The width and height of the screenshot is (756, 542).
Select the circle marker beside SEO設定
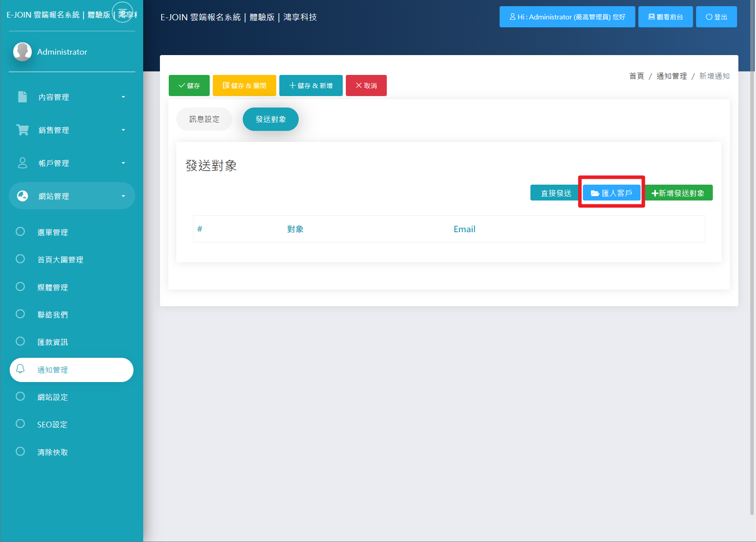click(x=20, y=424)
